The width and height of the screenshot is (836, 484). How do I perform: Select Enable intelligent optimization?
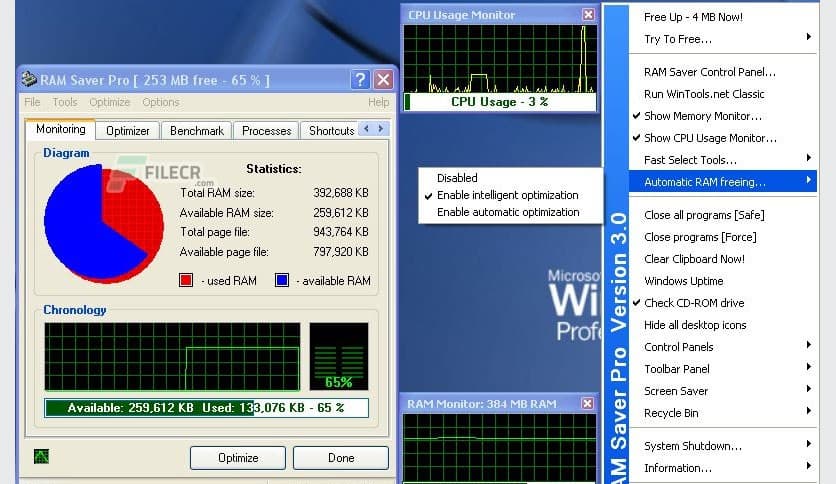tap(510, 195)
